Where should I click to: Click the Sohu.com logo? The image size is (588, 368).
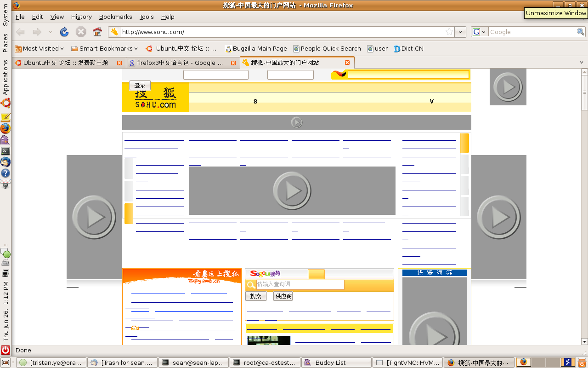click(x=155, y=98)
